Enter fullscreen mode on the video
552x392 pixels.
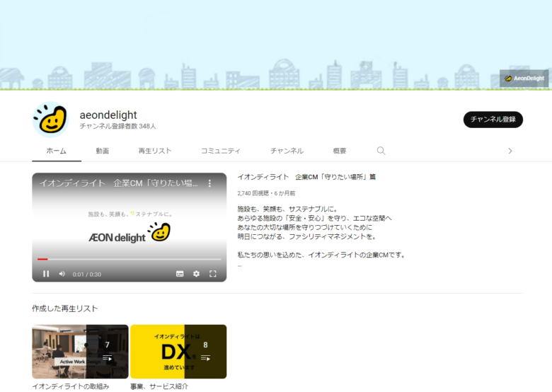coord(212,274)
